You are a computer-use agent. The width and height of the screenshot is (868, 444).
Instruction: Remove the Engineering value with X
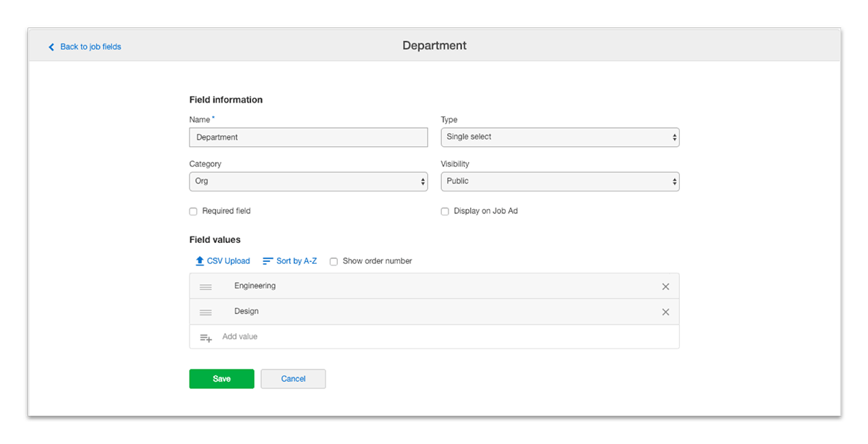(665, 287)
